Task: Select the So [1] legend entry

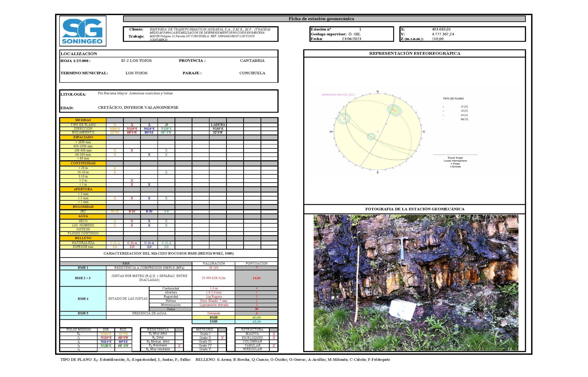Action: [464, 119]
